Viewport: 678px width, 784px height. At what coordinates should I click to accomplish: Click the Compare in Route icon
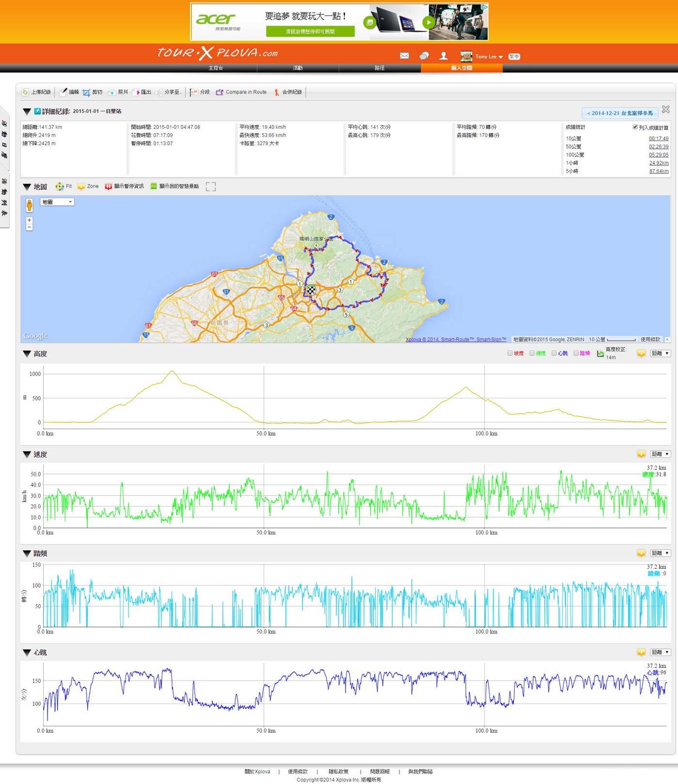[220, 92]
